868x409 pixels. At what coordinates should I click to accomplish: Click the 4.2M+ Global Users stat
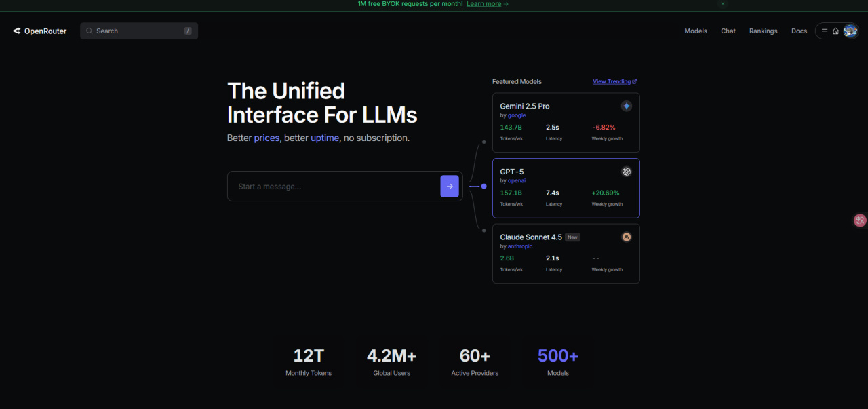click(392, 362)
